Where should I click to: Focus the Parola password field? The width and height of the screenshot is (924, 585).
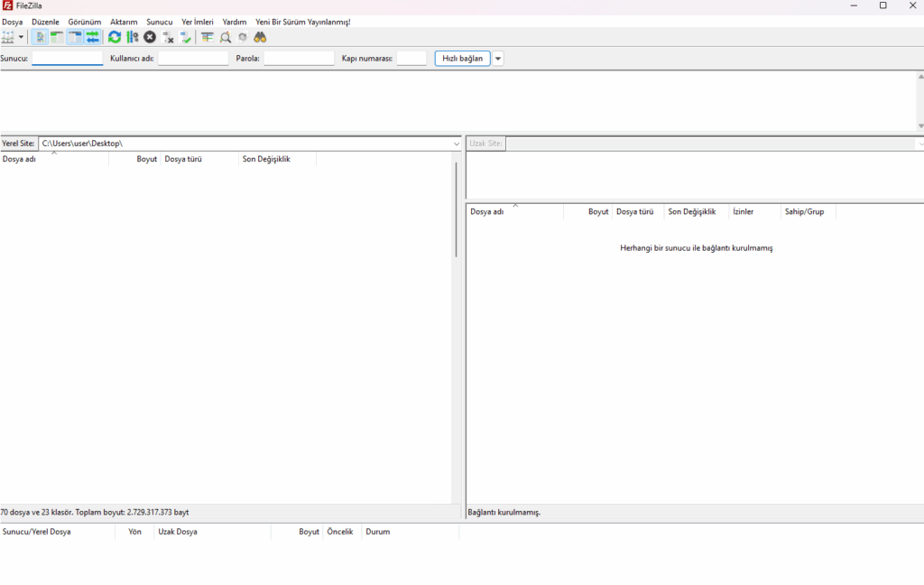point(299,59)
